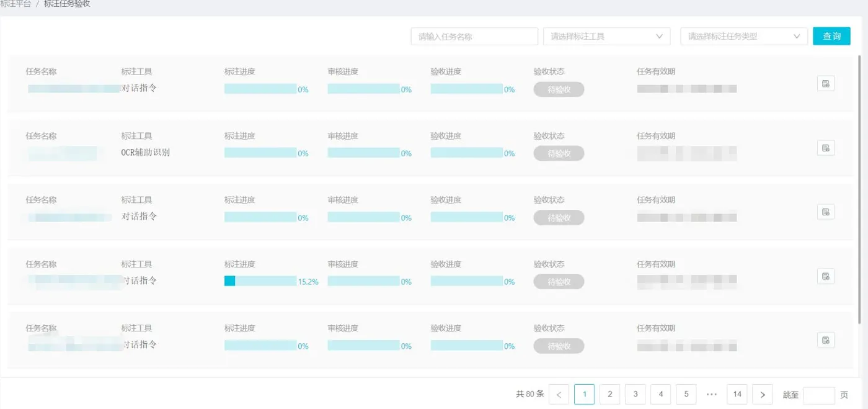The height and width of the screenshot is (409, 868).
Task: Click the vertical scrollbar on the right
Action: [859, 186]
